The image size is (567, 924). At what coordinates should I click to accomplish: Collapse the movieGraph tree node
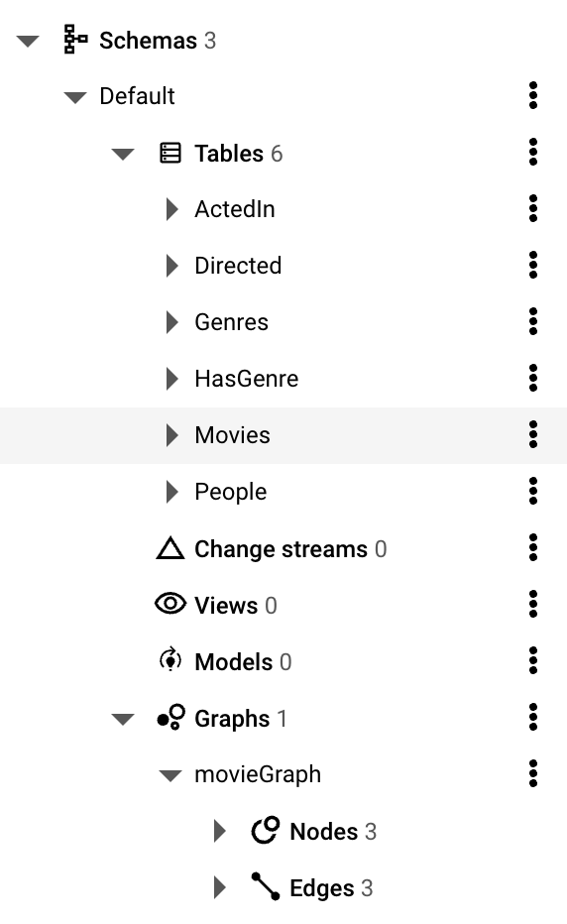coord(170,776)
